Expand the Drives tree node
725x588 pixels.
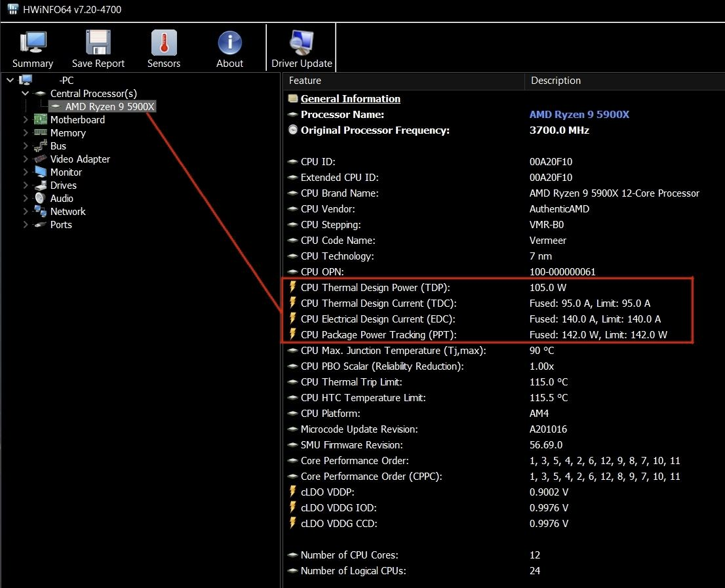[26, 186]
